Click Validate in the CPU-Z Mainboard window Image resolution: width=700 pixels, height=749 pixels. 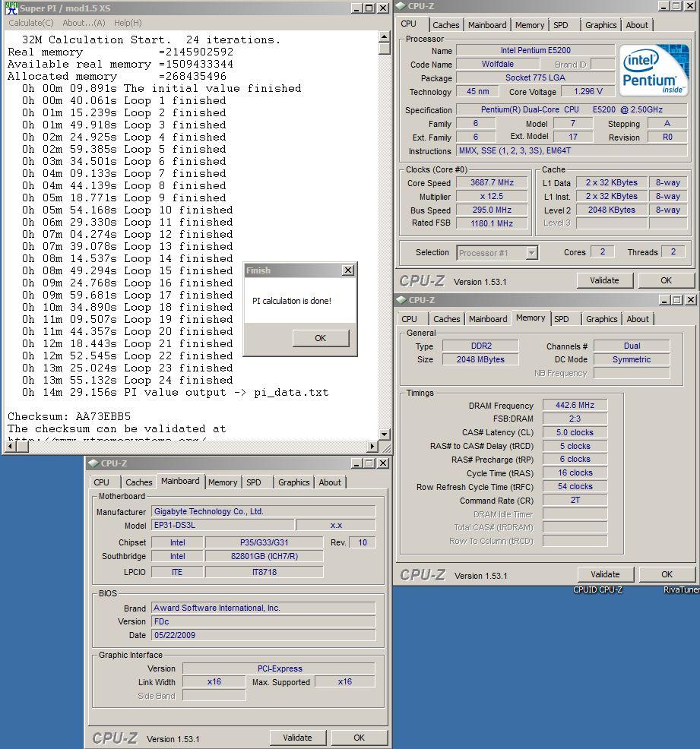[297, 738]
